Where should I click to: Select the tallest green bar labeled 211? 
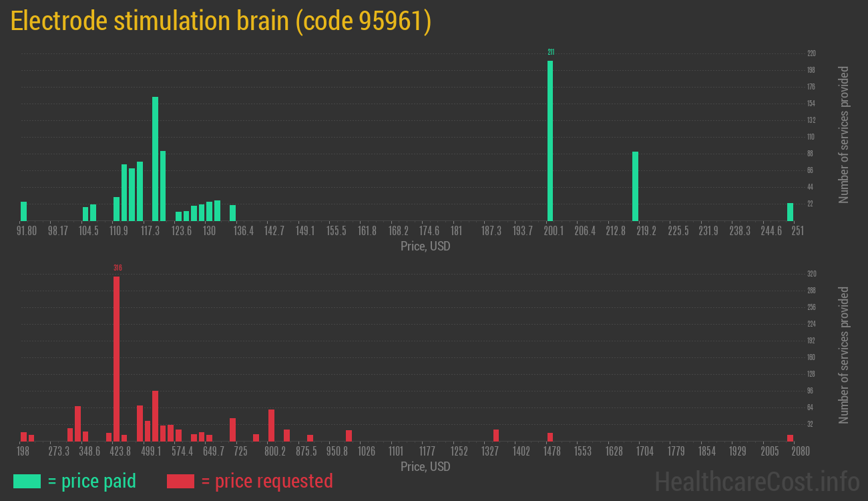pyautogui.click(x=550, y=140)
